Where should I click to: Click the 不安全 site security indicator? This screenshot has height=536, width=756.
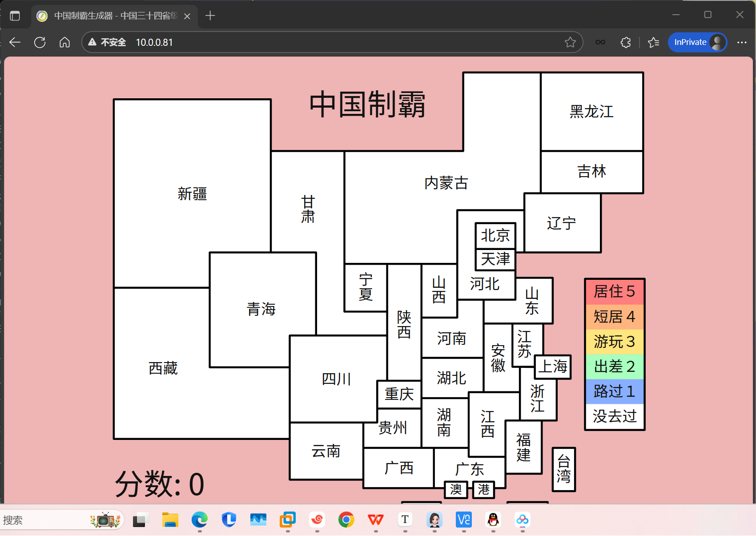[x=107, y=42]
